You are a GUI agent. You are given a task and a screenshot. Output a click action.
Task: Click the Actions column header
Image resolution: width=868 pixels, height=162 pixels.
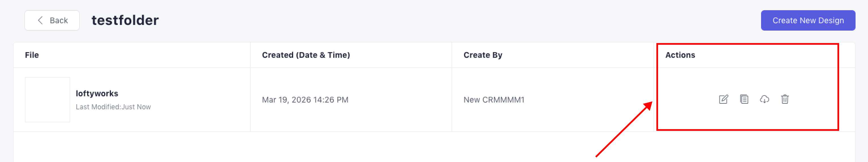tap(680, 55)
